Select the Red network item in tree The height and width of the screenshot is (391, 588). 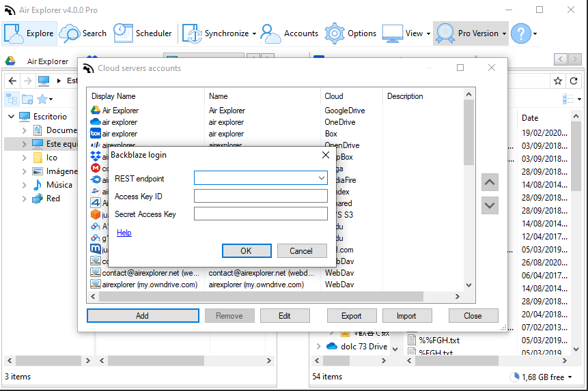point(53,199)
